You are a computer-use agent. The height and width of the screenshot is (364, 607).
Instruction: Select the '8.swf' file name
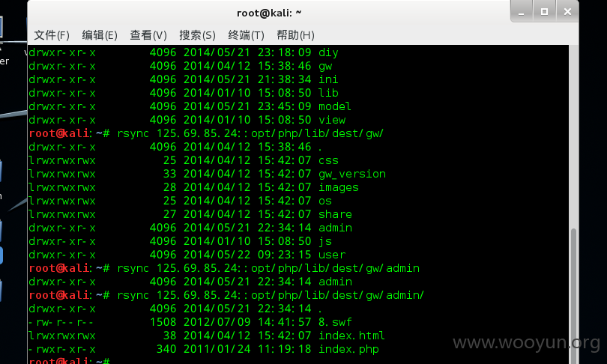coord(335,322)
